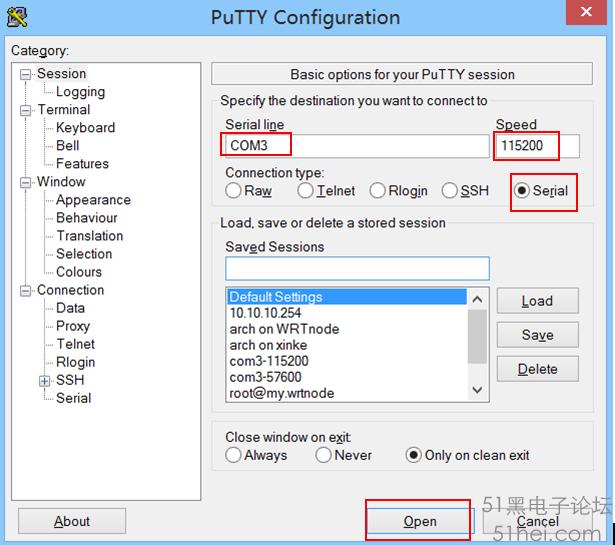
Task: Select the 10.10.10.254 saved session
Action: 347,313
